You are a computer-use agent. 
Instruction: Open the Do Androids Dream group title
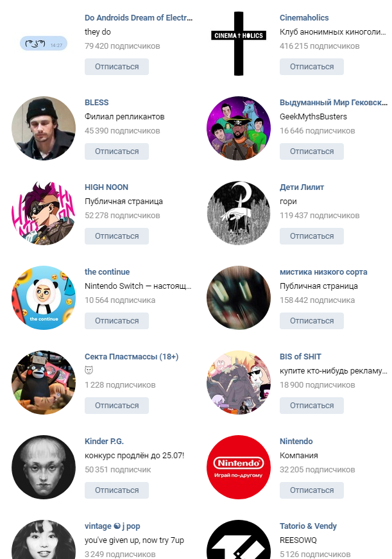click(x=139, y=18)
